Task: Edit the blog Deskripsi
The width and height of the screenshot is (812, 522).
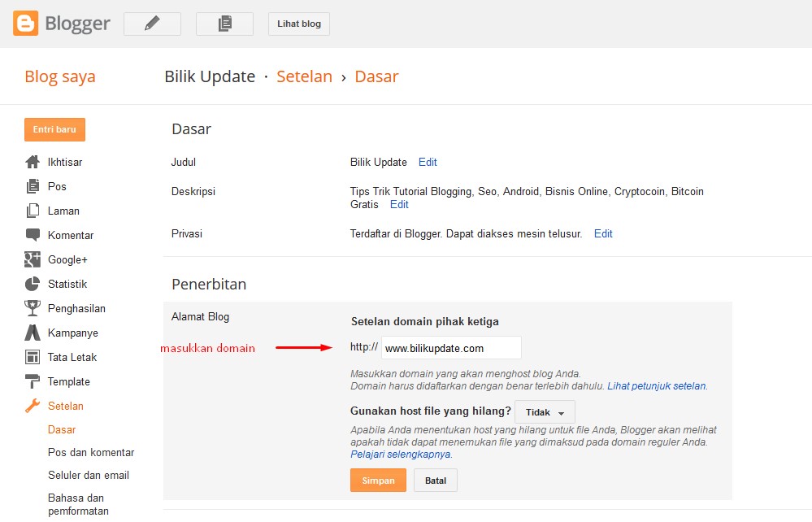Action: point(399,205)
